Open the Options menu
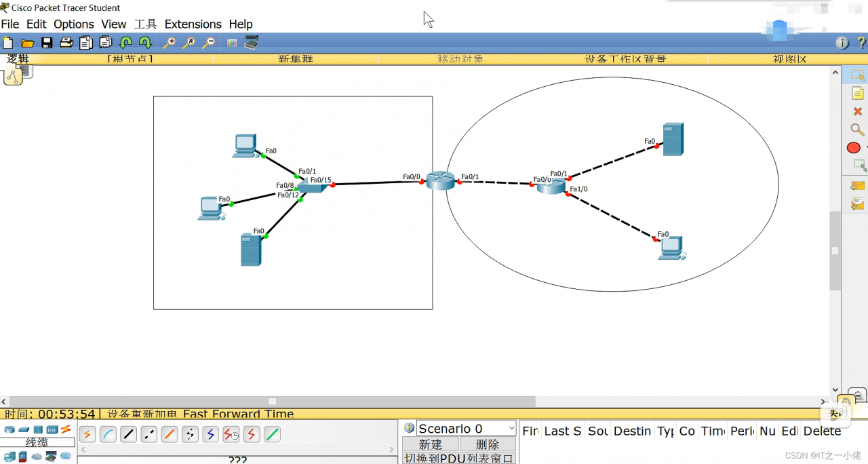 (74, 24)
